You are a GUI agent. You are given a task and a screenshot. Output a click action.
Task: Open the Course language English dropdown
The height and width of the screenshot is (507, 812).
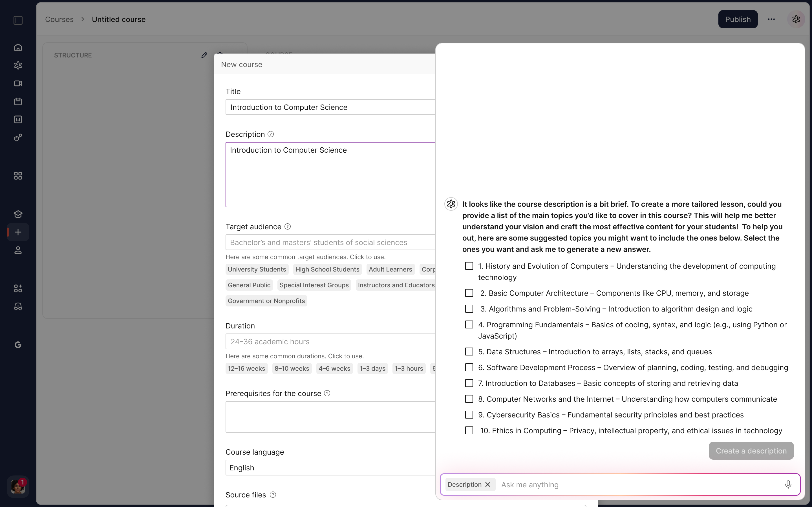coord(330,468)
